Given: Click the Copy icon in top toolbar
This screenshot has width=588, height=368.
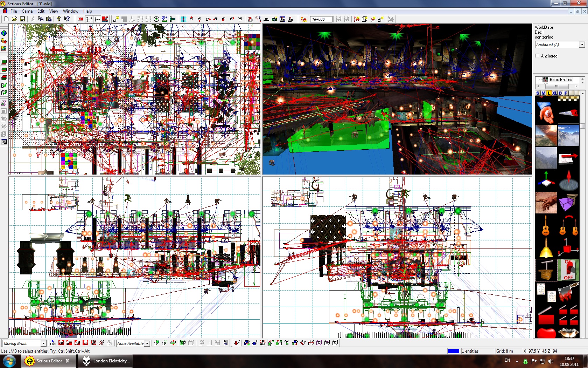Looking at the screenshot, I should [41, 19].
